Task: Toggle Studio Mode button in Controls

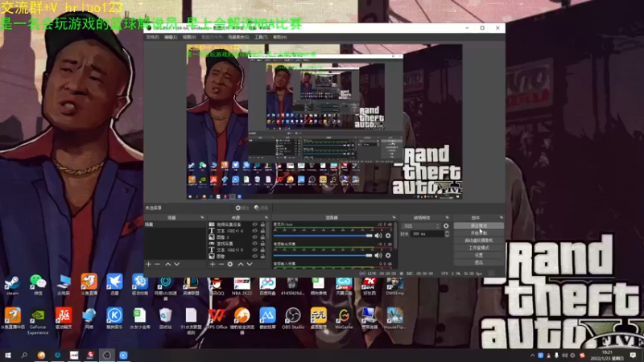Action: (478, 248)
